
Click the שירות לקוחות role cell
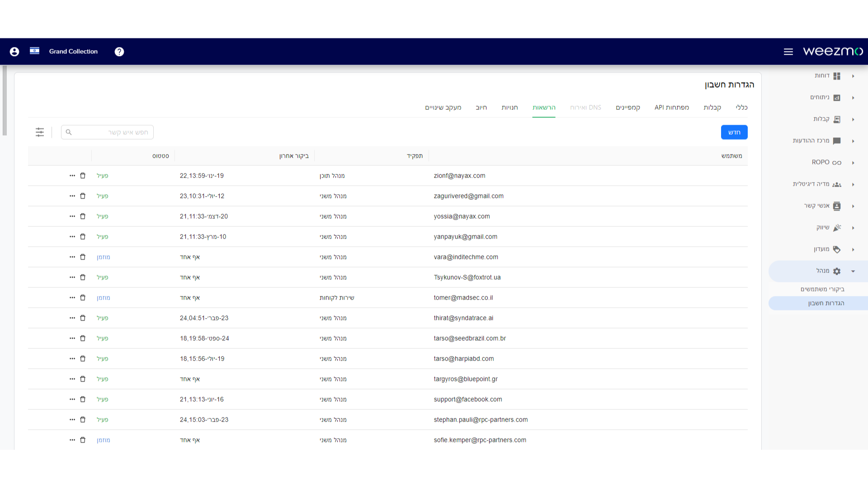[x=337, y=297]
